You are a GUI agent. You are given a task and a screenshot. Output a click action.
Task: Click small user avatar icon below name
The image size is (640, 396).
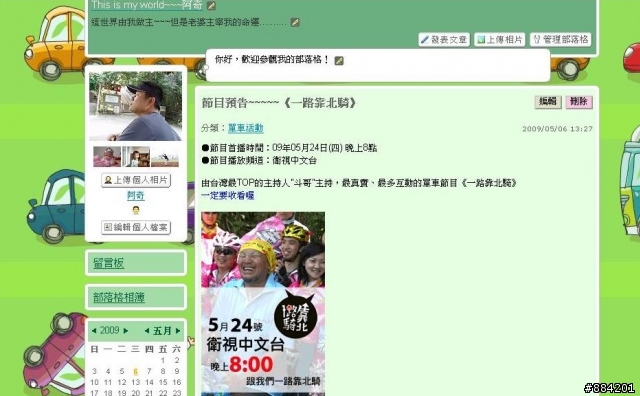tap(136, 210)
